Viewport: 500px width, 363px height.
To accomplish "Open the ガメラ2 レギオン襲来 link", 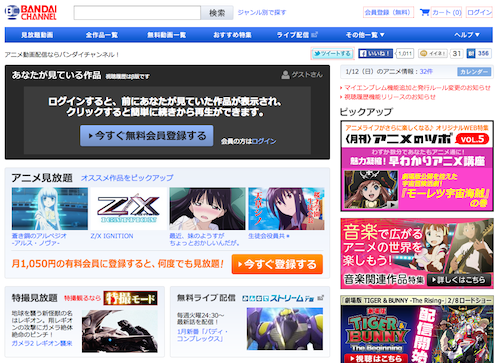I will coord(42,343).
